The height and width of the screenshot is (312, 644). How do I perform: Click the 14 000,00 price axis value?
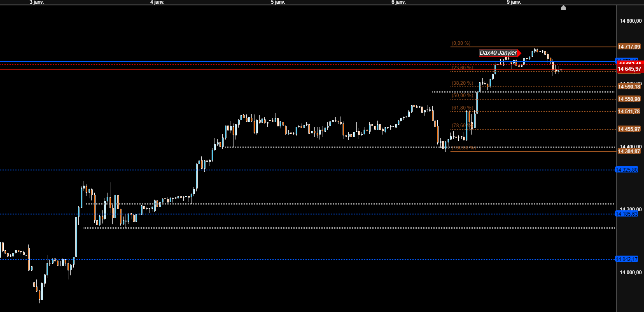[631, 272]
